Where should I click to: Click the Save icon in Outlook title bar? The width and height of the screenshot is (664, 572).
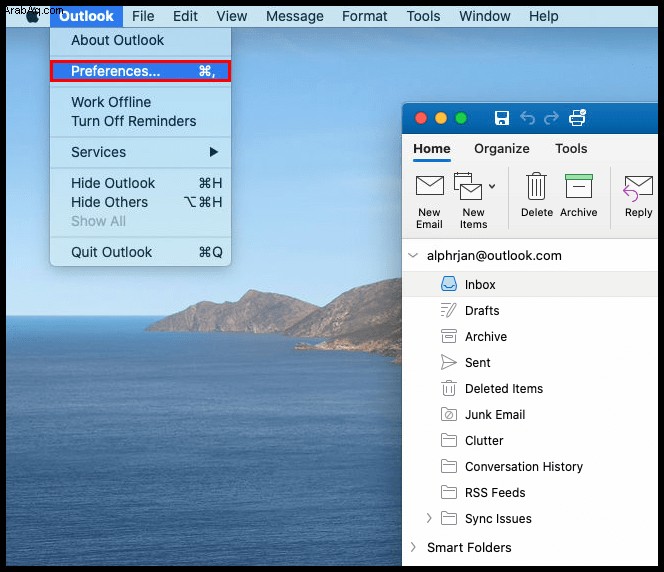502,118
